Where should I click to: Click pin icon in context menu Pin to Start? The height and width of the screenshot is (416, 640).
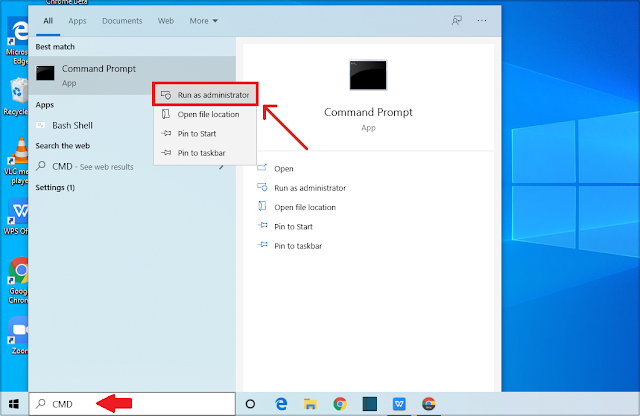pyautogui.click(x=166, y=133)
